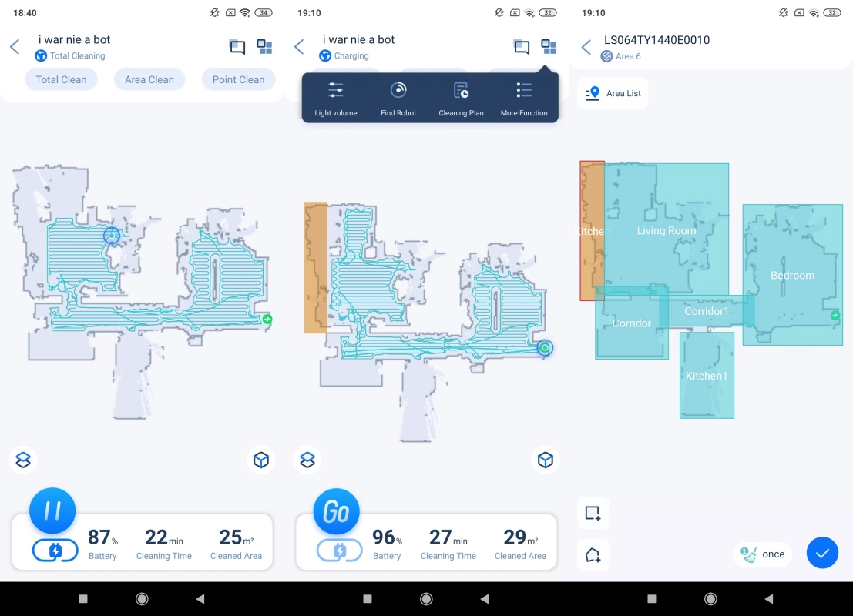The image size is (853, 616).
Task: Tap 3D cube view icon on left screen
Action: [261, 460]
